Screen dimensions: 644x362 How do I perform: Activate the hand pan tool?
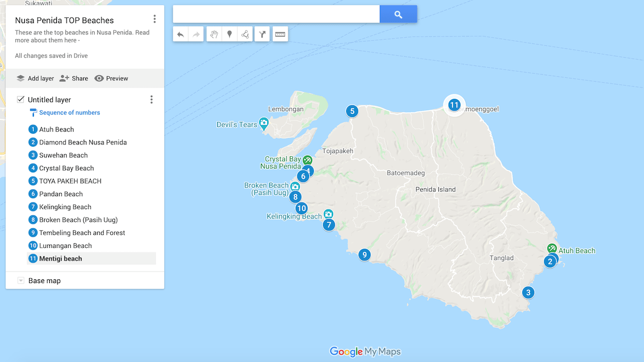(x=214, y=34)
